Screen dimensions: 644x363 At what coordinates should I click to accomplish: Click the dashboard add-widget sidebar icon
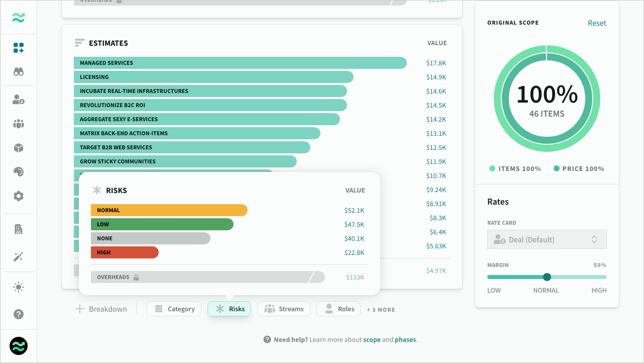19,48
